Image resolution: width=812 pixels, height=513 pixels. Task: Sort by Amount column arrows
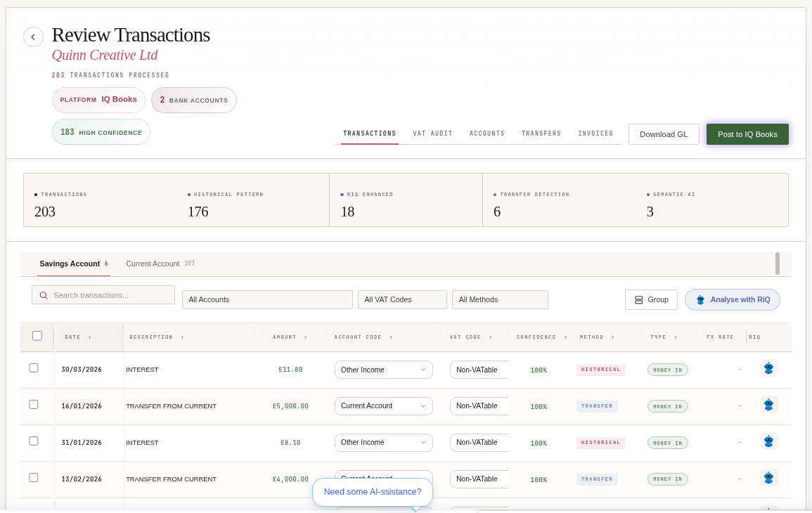(x=306, y=337)
